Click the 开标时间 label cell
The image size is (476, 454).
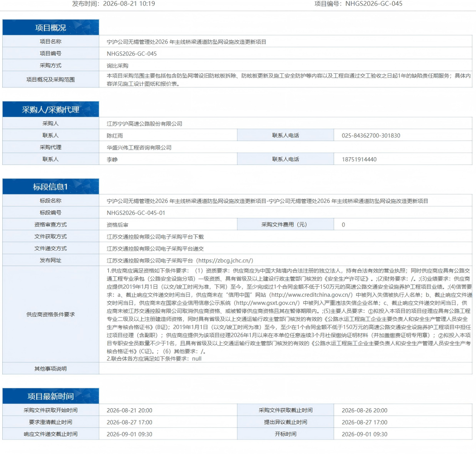point(285,434)
